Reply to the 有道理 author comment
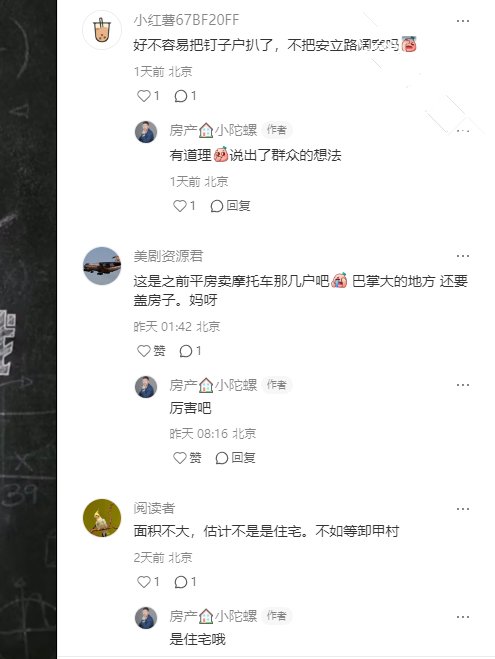Viewport: 495px width, 659px height. pos(230,206)
